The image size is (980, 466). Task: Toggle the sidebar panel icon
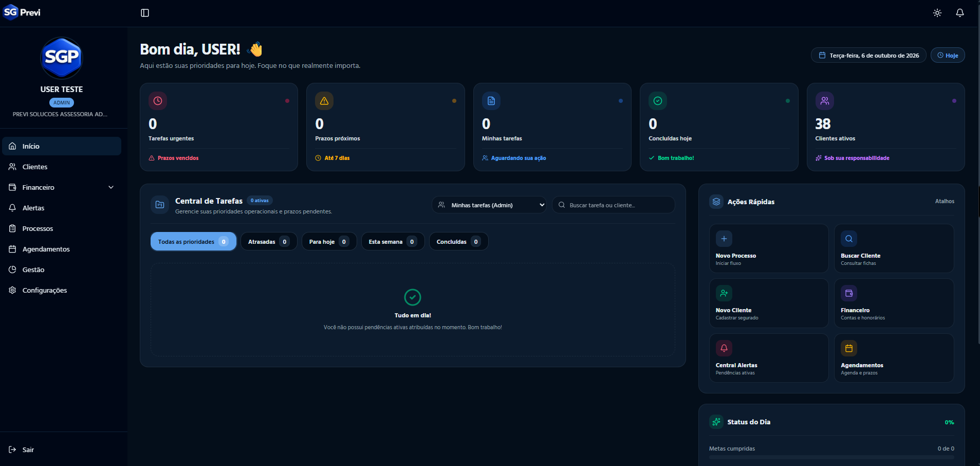click(x=145, y=13)
